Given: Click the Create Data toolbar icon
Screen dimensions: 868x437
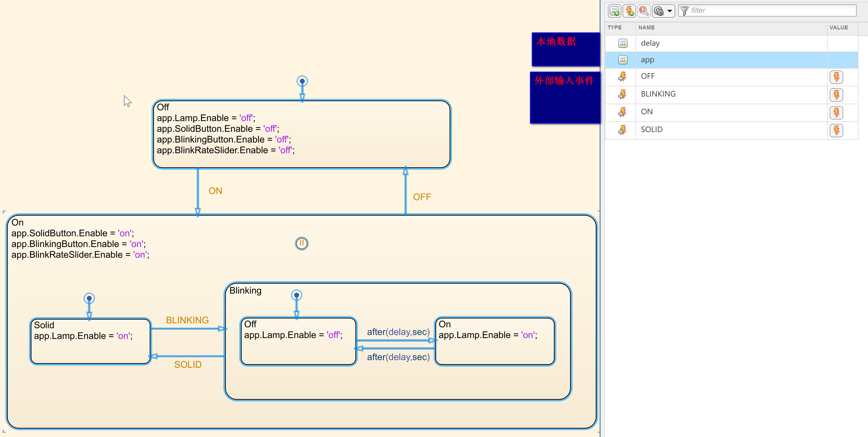Looking at the screenshot, I should [x=615, y=11].
